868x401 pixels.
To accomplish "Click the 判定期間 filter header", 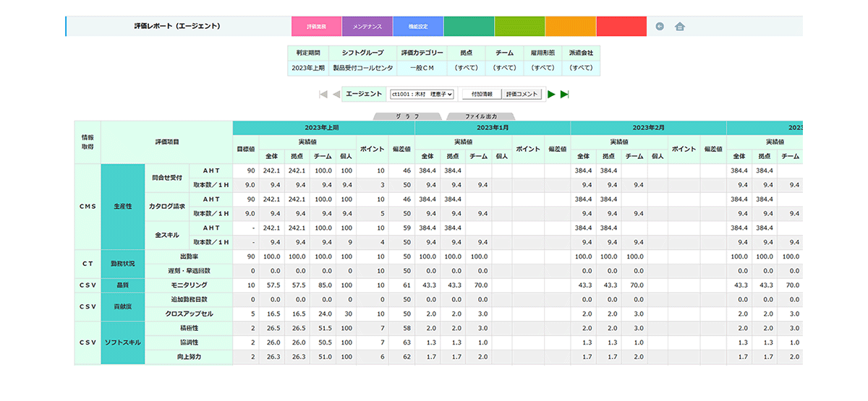I will tap(308, 53).
